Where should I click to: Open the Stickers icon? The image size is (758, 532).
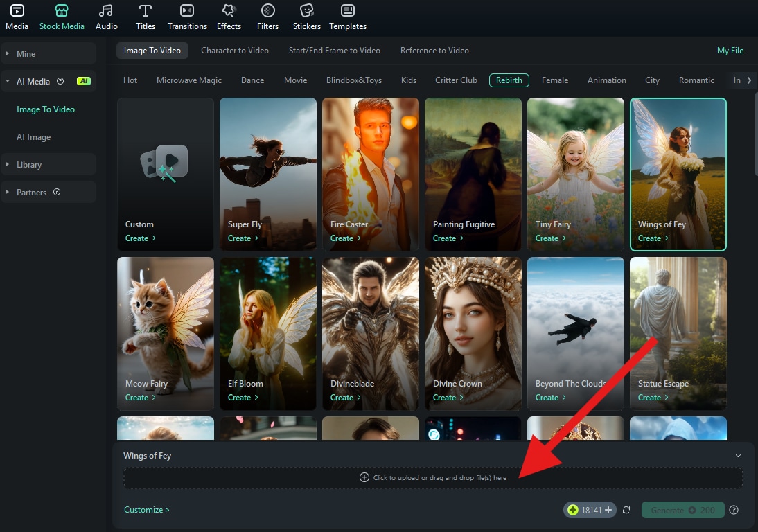pos(306,10)
